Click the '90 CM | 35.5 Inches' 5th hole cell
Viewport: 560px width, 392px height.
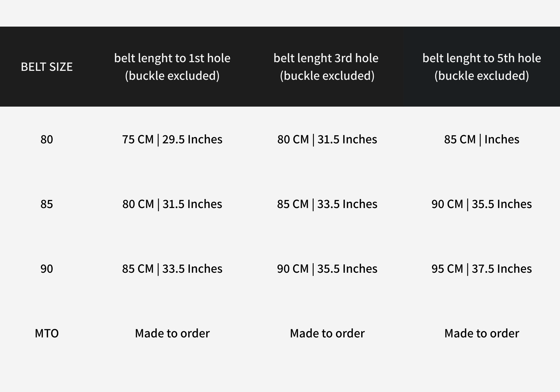pos(482,204)
